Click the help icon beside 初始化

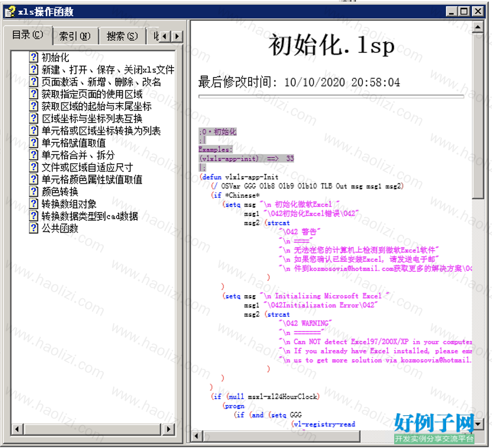point(34,57)
